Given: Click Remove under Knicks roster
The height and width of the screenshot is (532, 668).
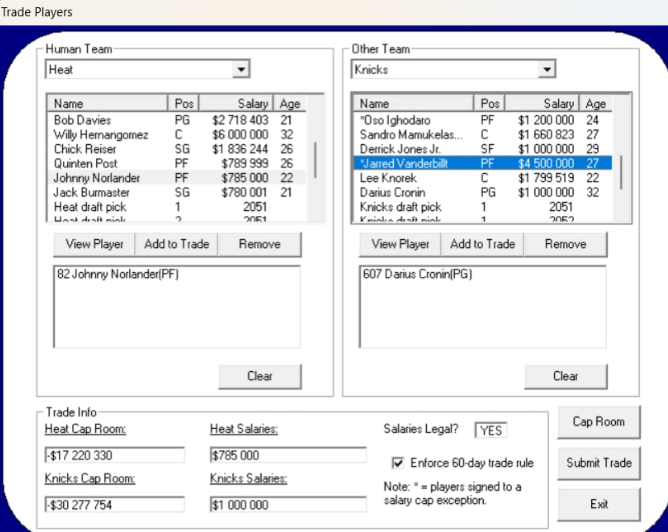Looking at the screenshot, I should pyautogui.click(x=565, y=244).
